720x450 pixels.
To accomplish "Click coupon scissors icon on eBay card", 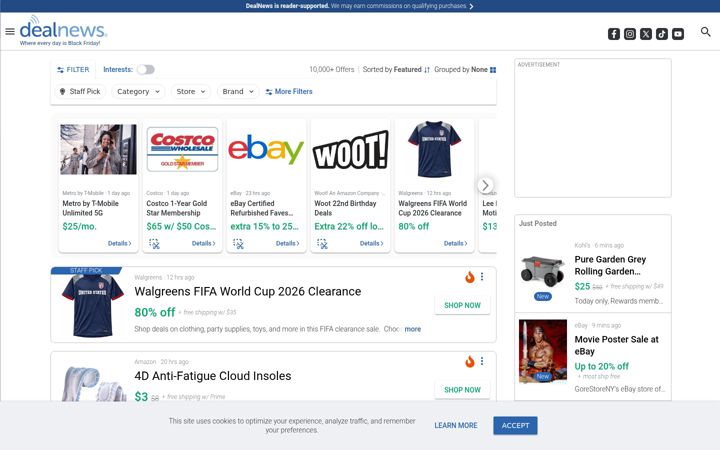I will pos(238,243).
